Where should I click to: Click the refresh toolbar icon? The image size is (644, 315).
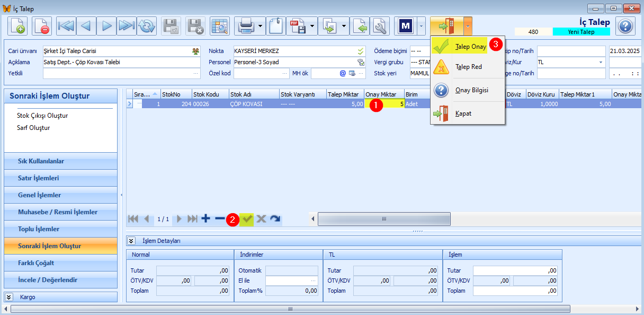pyautogui.click(x=147, y=25)
